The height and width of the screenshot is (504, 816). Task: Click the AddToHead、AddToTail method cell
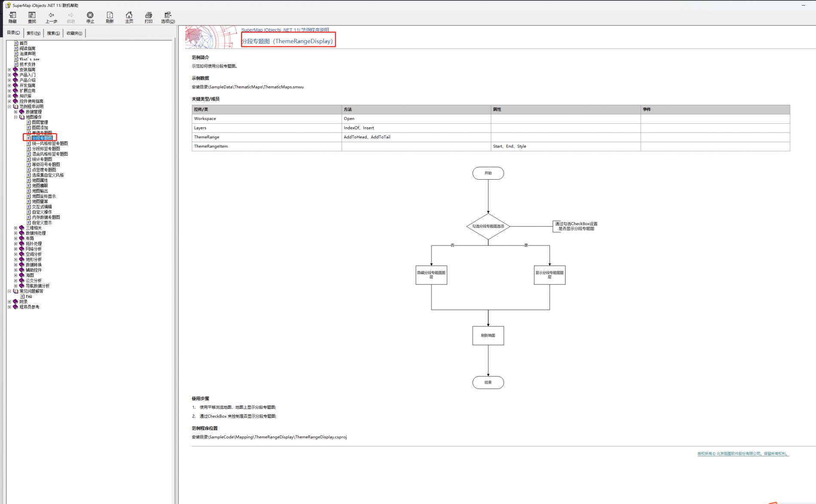click(416, 137)
